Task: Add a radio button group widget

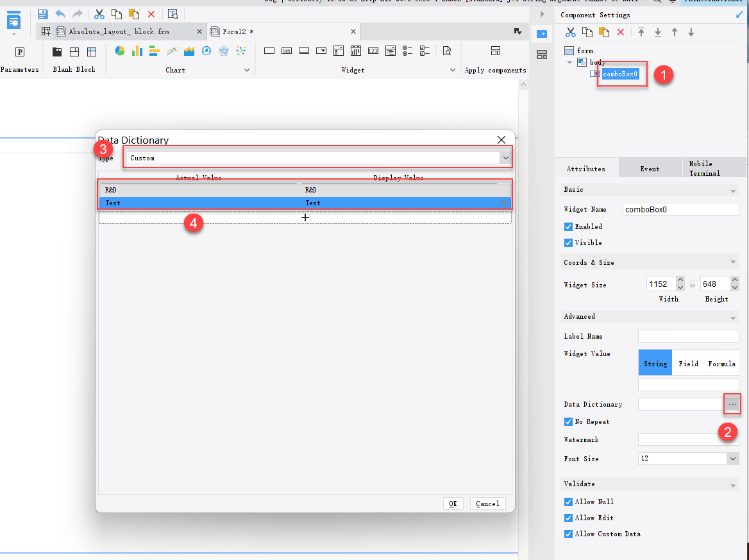Action: coord(407,51)
